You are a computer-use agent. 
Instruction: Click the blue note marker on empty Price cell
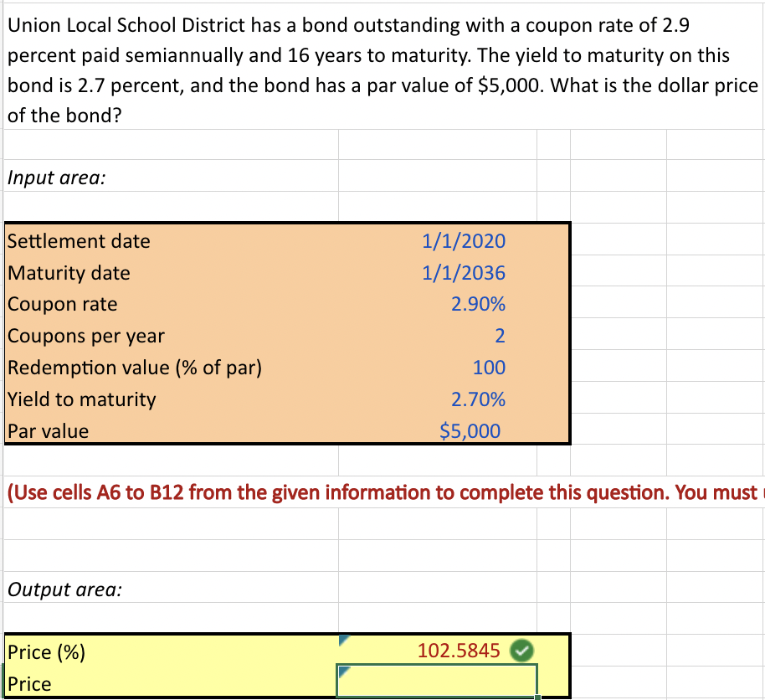click(343, 672)
